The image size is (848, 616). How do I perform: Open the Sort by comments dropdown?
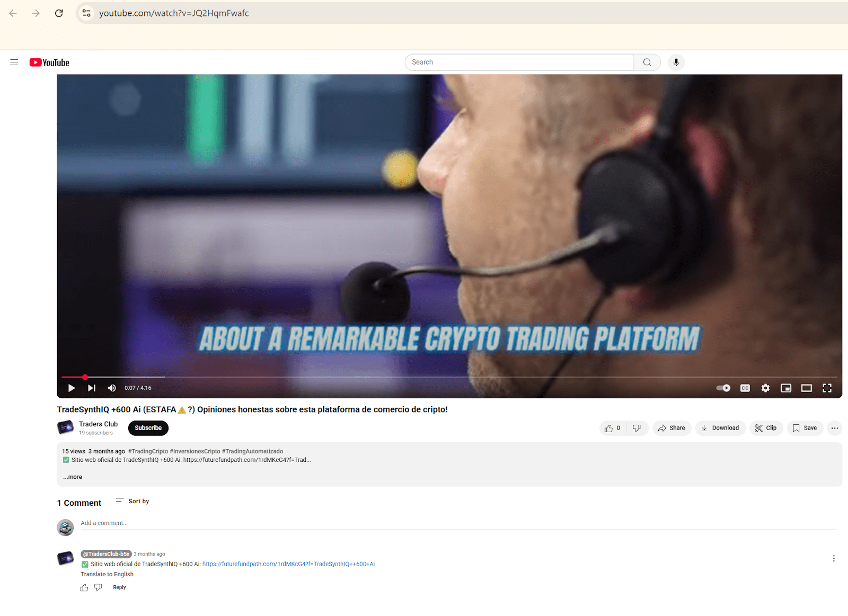click(132, 502)
